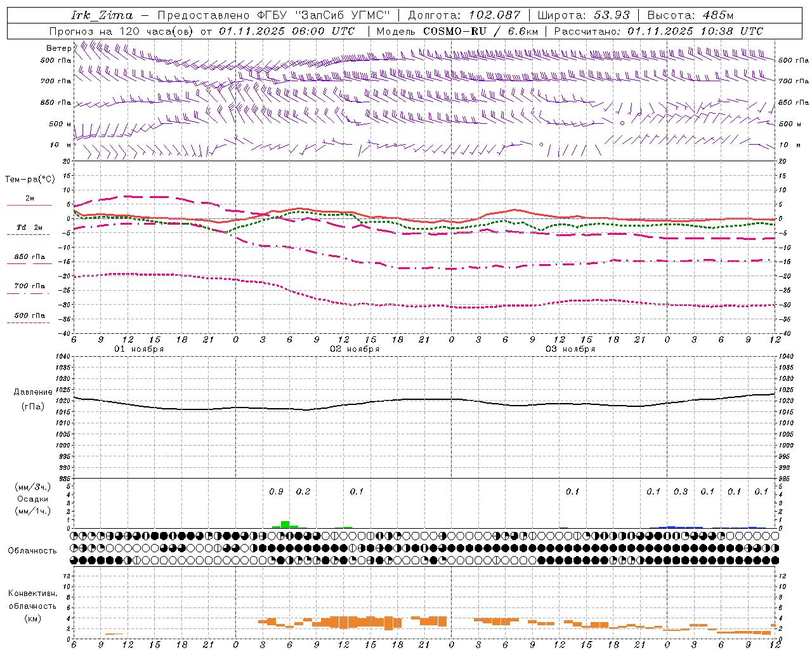Click the 0.3 precipitation amount value

[681, 492]
